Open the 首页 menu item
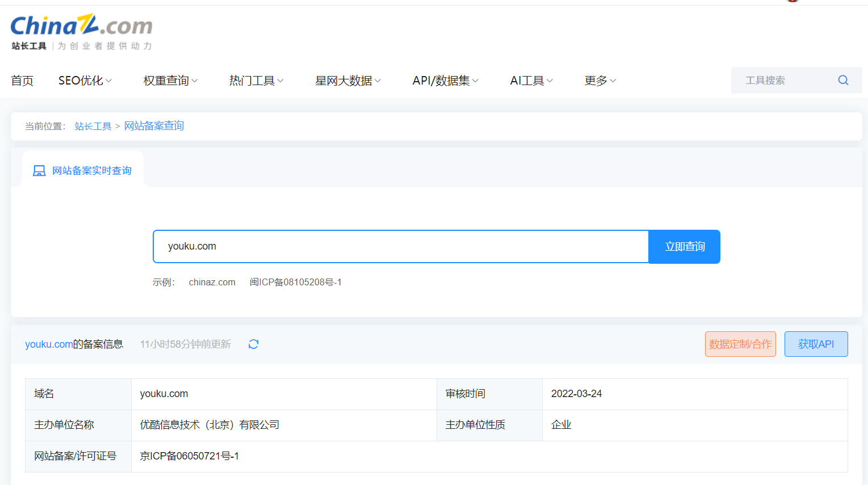The height and width of the screenshot is (485, 868). (22, 81)
